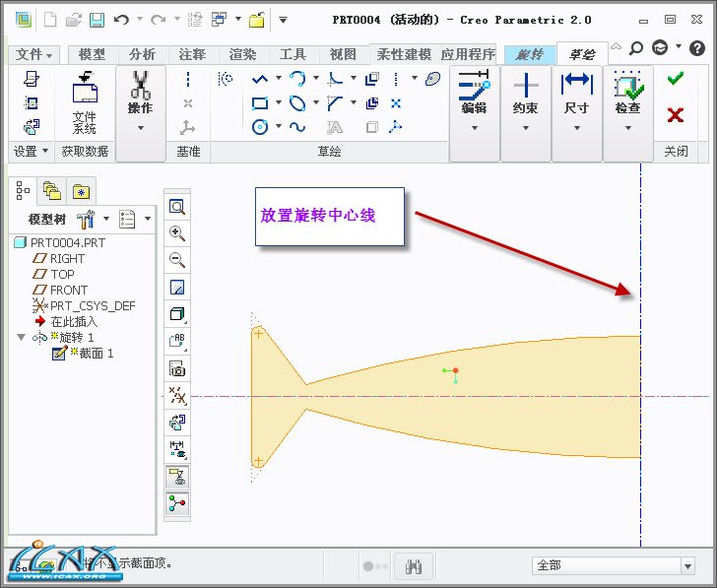Open the sketch Palette
The height and width of the screenshot is (588, 717).
(x=432, y=79)
